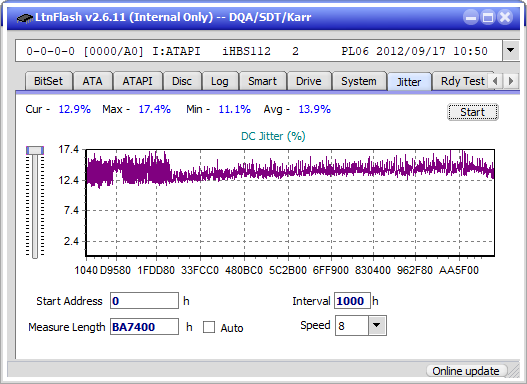
Task: Open the Disc tab
Action: tap(182, 81)
